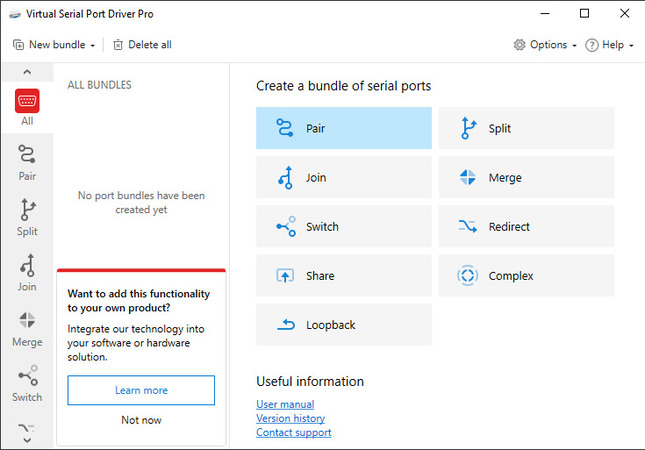645x450 pixels.
Task: Click the Learn more button
Action: [141, 390]
